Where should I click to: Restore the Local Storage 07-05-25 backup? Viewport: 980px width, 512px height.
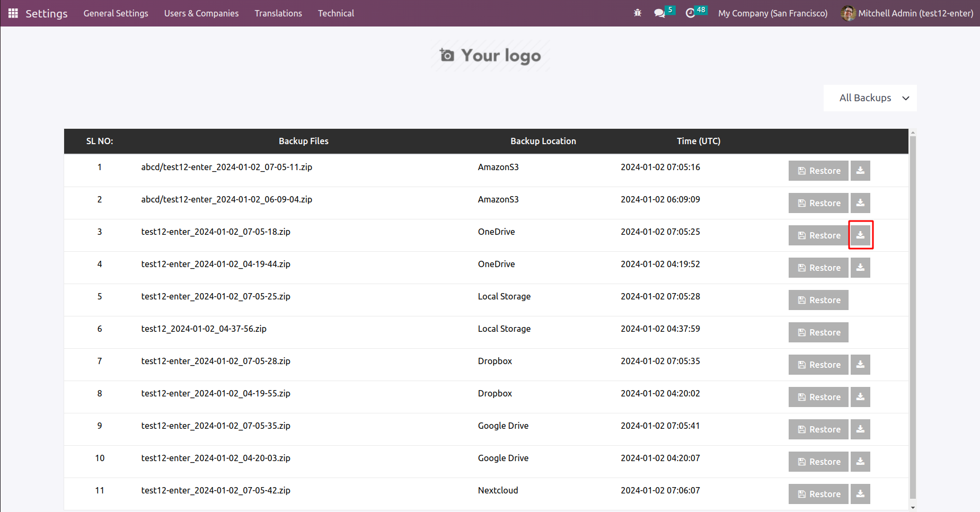(818, 300)
